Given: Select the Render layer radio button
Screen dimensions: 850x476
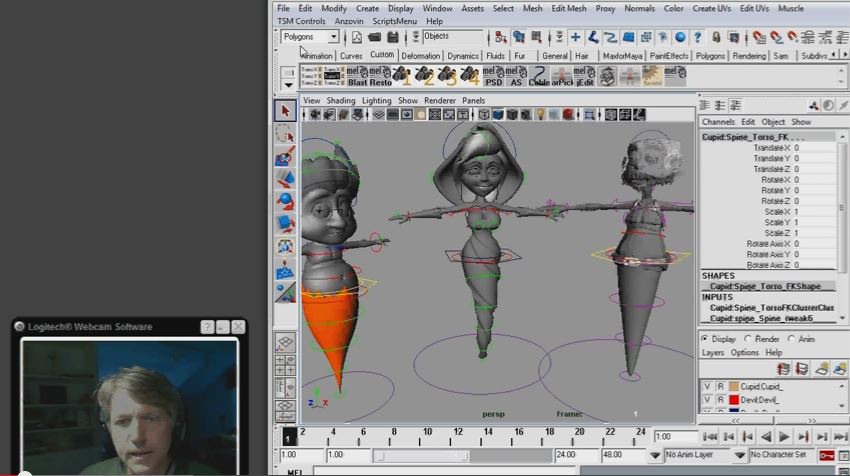Looking at the screenshot, I should click(748, 339).
